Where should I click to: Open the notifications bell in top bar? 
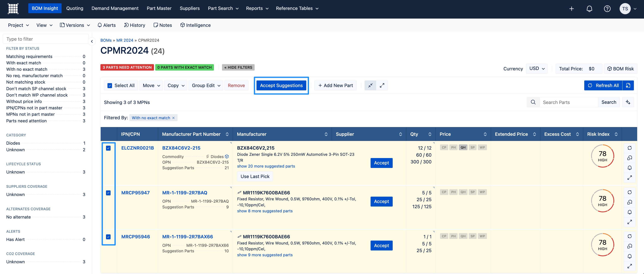(589, 9)
